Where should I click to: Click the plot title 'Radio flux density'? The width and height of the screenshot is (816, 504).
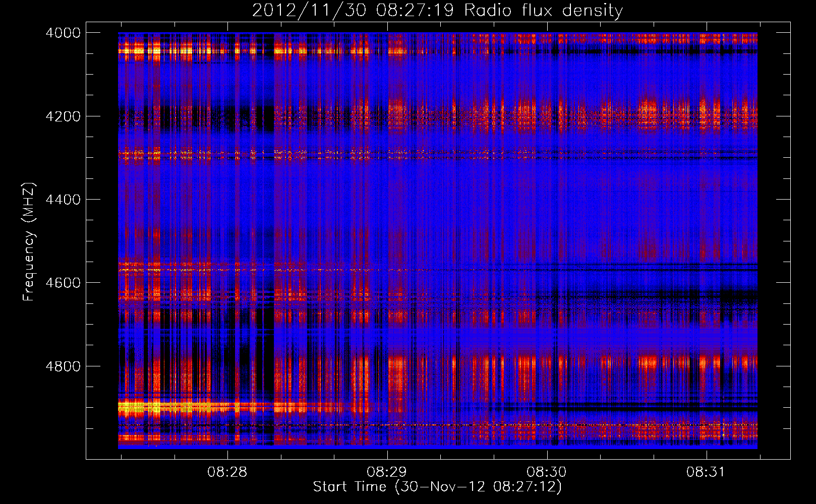point(543,11)
